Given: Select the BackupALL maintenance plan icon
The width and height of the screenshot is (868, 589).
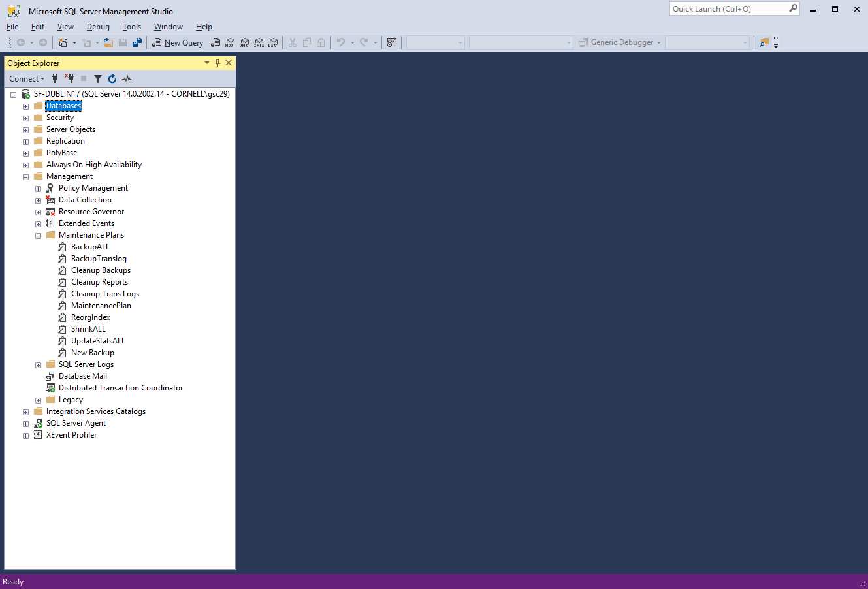Looking at the screenshot, I should (63, 247).
